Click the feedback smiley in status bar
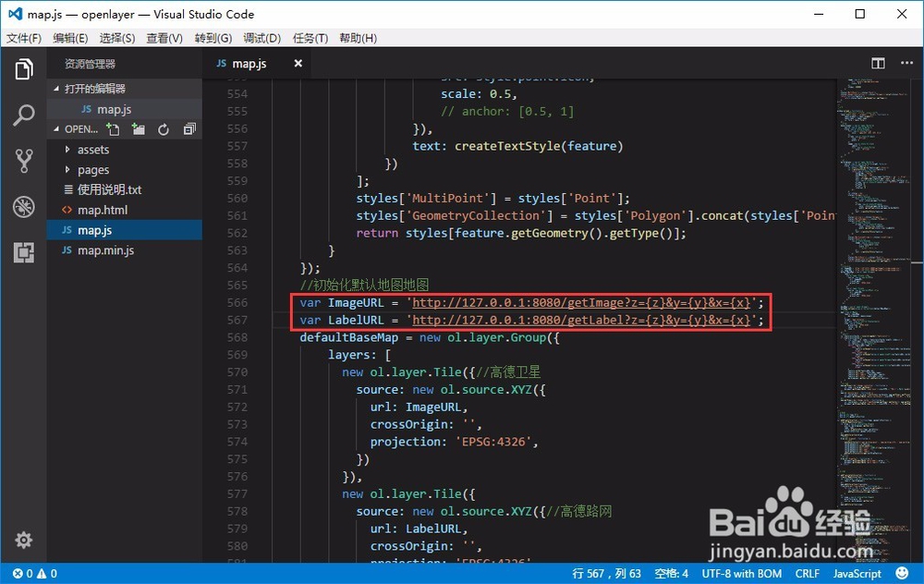This screenshot has height=584, width=924. [902, 573]
